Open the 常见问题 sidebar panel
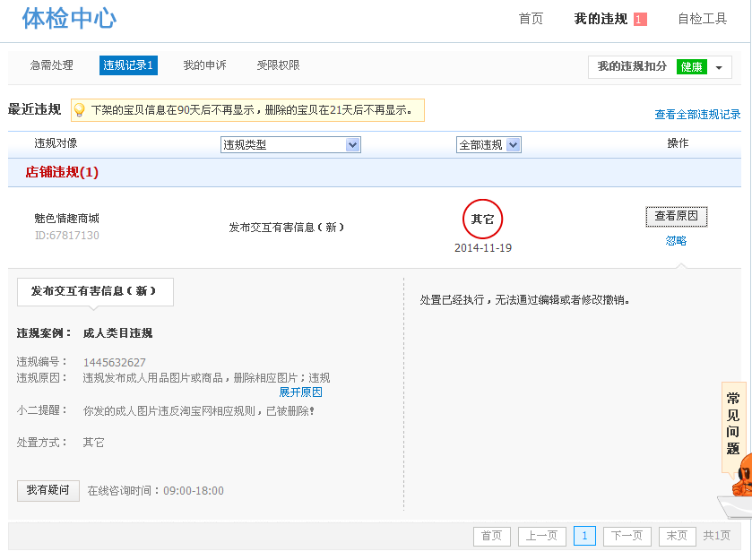 [x=733, y=423]
